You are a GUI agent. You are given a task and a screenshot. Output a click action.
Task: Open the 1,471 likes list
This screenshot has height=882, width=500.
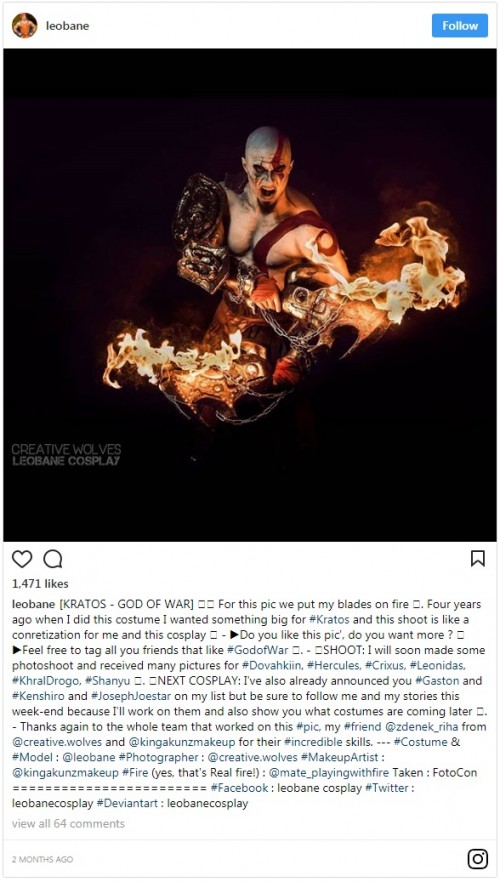[40, 584]
